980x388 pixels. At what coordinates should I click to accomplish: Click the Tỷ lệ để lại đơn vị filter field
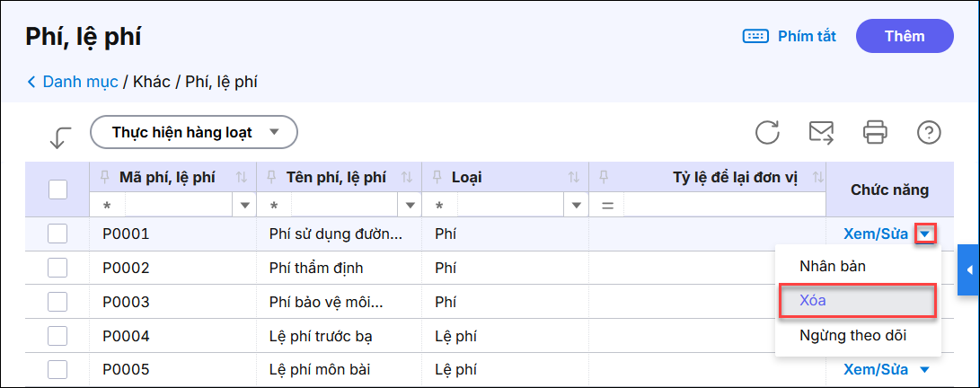pos(723,206)
